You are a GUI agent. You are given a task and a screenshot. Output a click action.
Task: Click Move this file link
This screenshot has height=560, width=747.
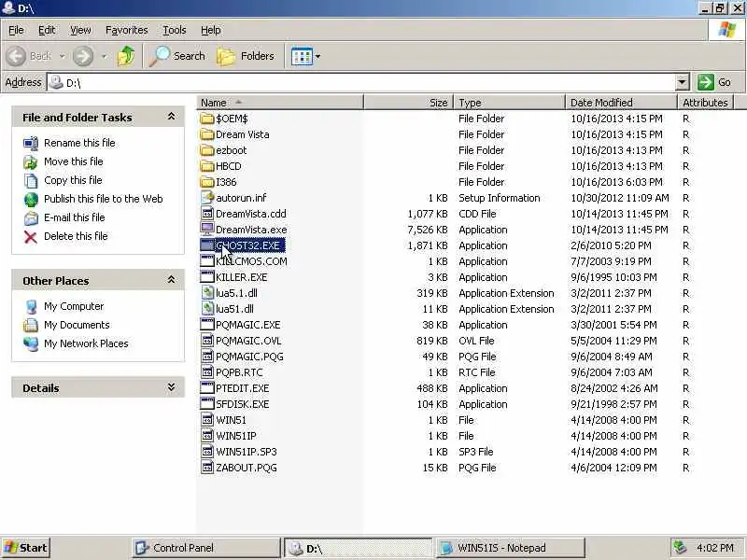click(x=74, y=161)
